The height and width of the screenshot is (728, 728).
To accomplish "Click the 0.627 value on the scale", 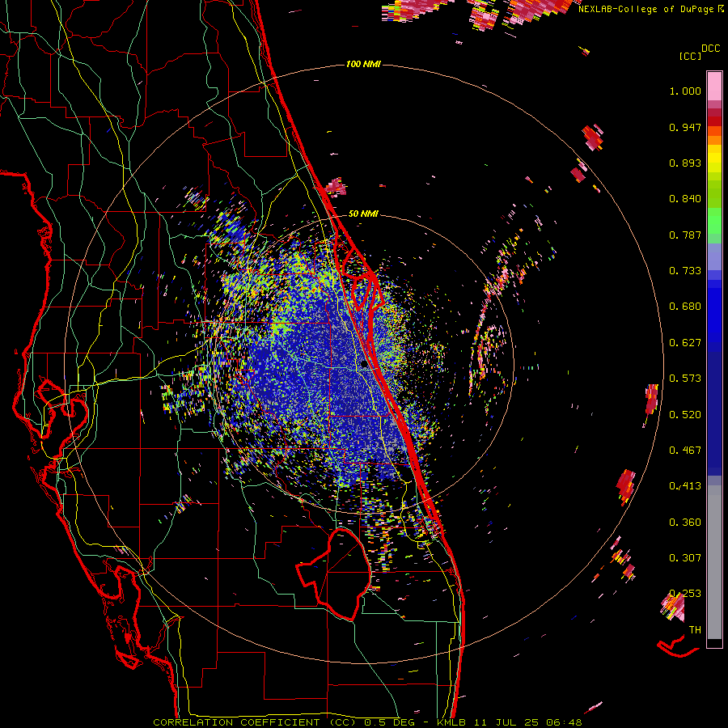I will 685,343.
